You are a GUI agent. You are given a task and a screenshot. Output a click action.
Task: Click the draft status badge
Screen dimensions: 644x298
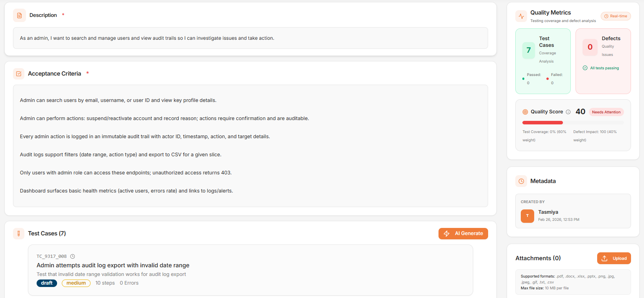click(x=47, y=283)
